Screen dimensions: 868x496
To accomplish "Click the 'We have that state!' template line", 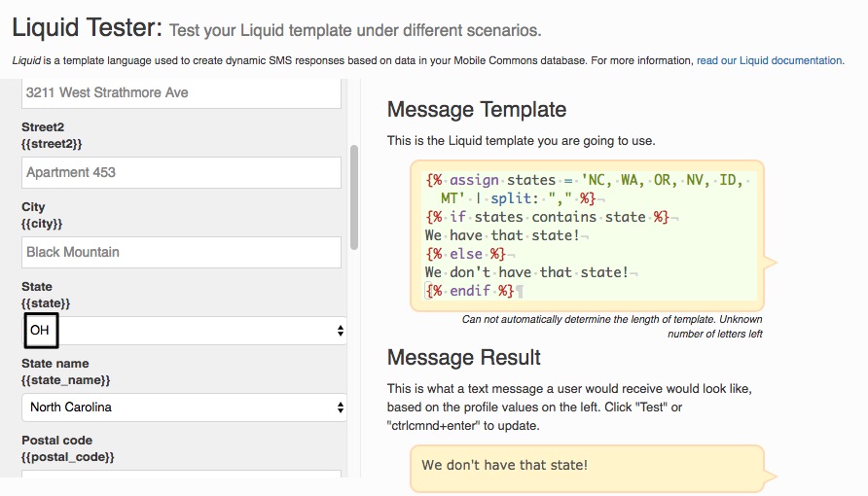I will 502,235.
